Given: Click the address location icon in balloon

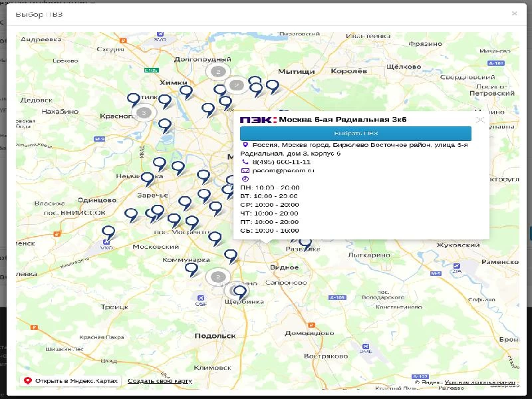Looking at the screenshot, I should 245,145.
